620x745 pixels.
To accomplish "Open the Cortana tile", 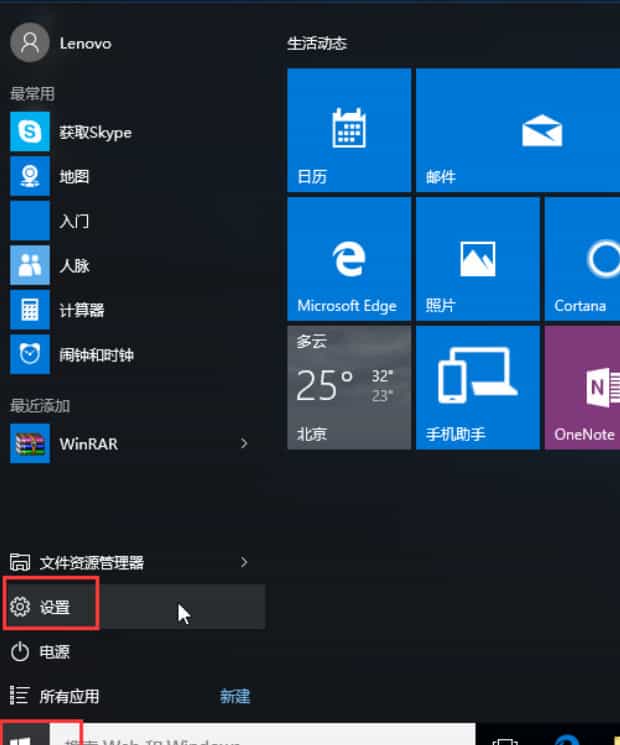I will 582,259.
